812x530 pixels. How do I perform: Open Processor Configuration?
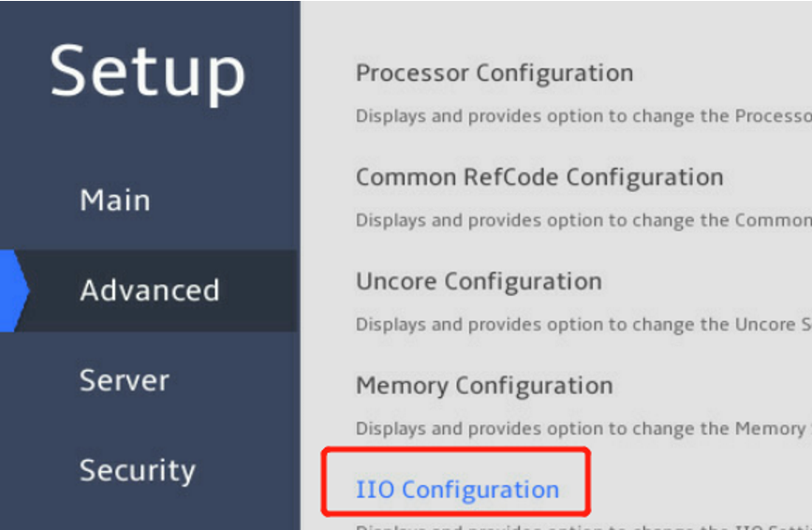[495, 73]
